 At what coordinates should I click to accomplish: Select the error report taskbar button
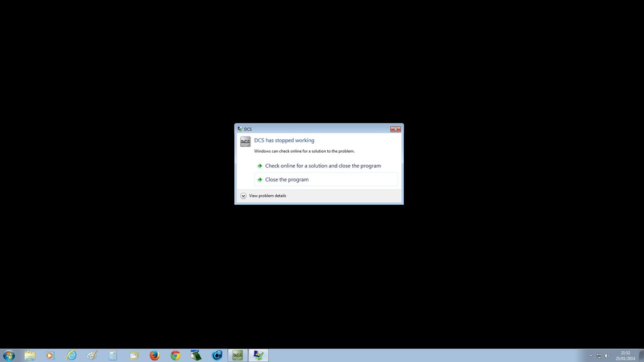point(259,356)
